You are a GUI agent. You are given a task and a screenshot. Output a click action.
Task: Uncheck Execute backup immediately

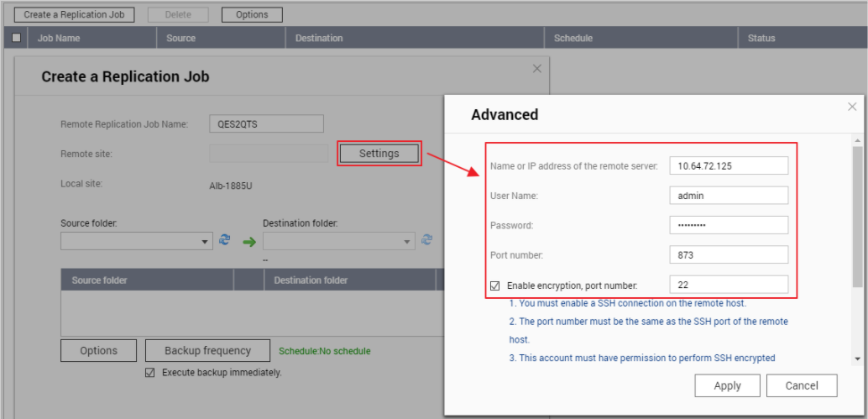click(150, 372)
